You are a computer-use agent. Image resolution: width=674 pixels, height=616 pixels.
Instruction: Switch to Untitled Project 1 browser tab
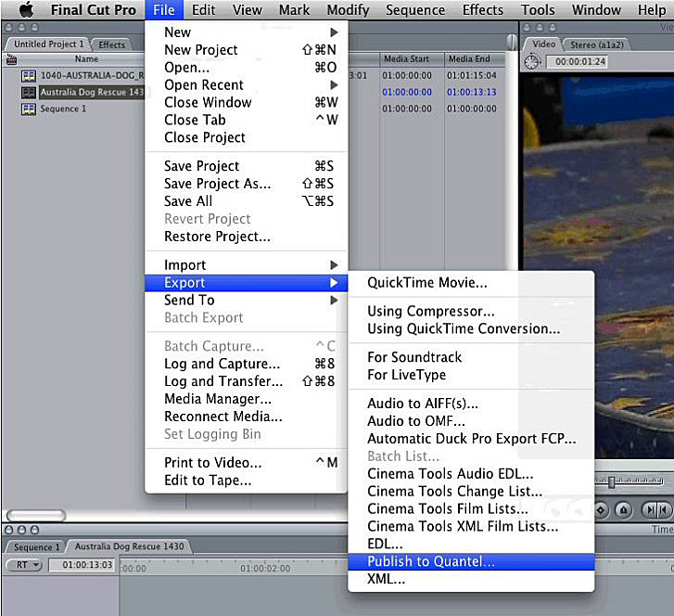[x=48, y=45]
